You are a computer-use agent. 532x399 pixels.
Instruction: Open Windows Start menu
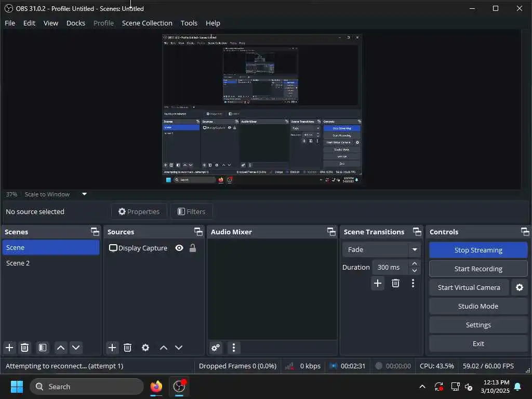point(17,387)
